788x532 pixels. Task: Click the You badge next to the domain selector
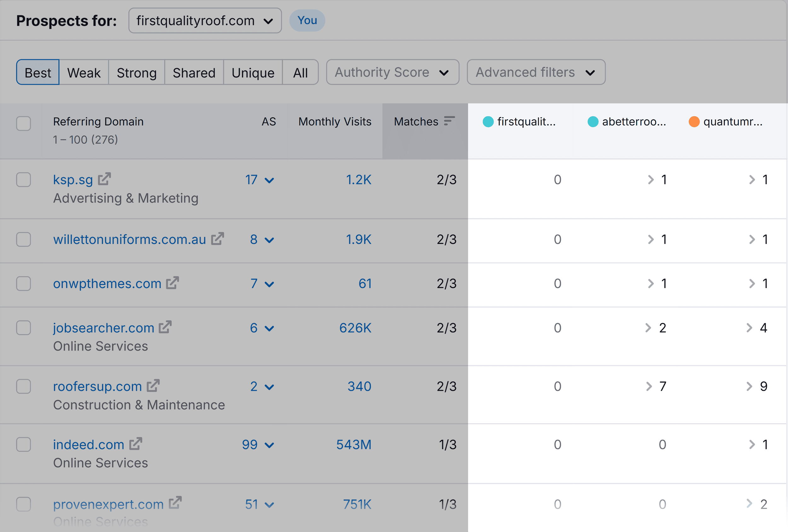[x=306, y=20]
